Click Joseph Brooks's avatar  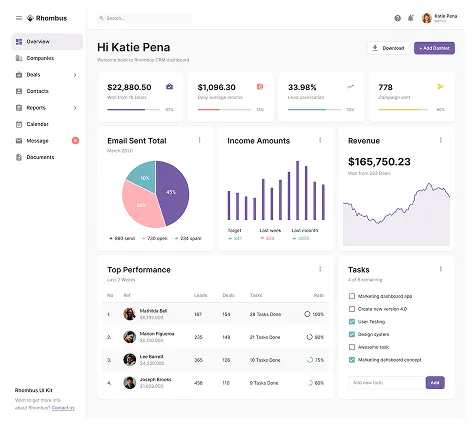pos(130,383)
